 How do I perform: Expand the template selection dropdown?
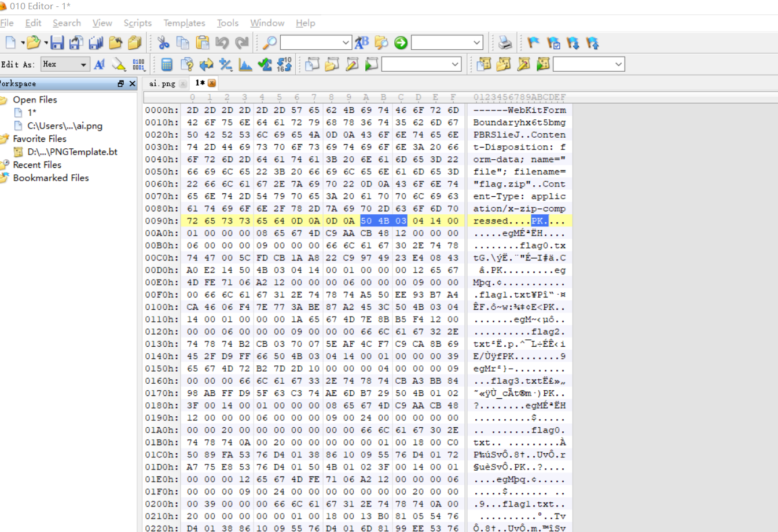point(619,64)
